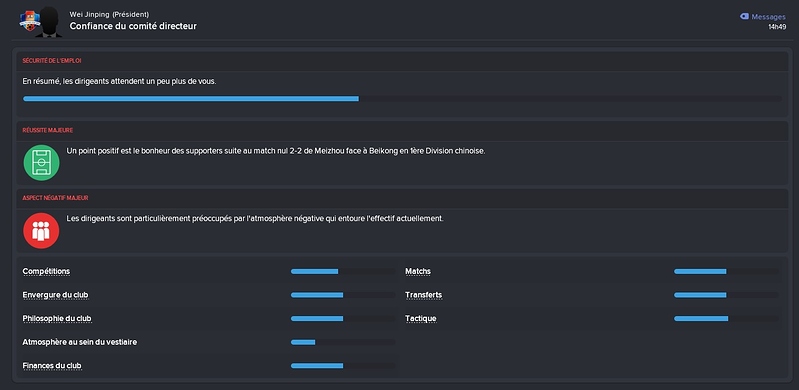Click the club badge icon
The height and width of the screenshot is (390, 799).
30,21
